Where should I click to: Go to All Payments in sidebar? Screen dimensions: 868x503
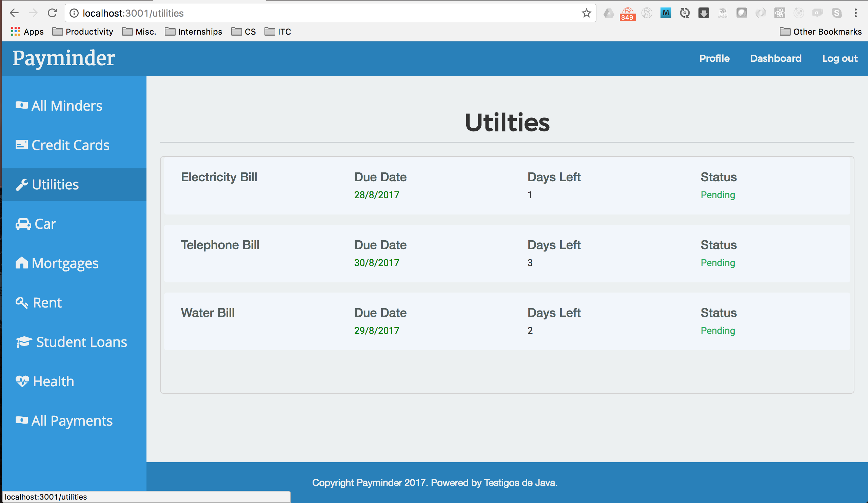72,421
